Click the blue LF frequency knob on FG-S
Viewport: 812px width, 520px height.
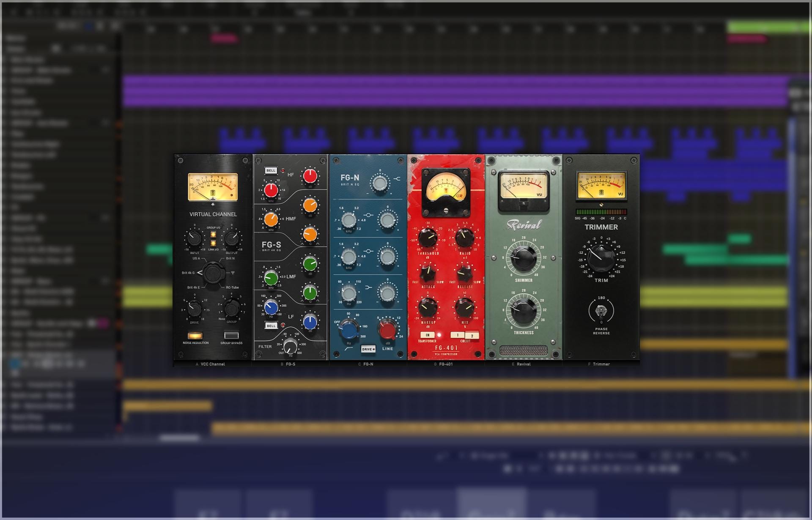[271, 307]
